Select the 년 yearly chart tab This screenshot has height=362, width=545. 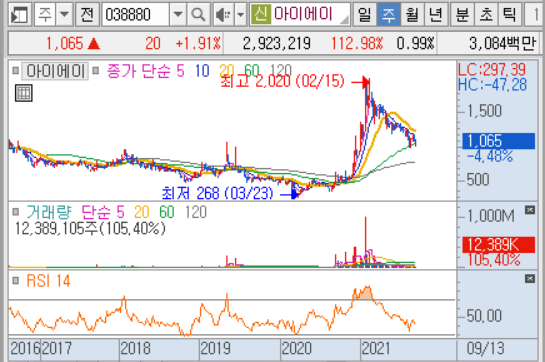pos(436,15)
